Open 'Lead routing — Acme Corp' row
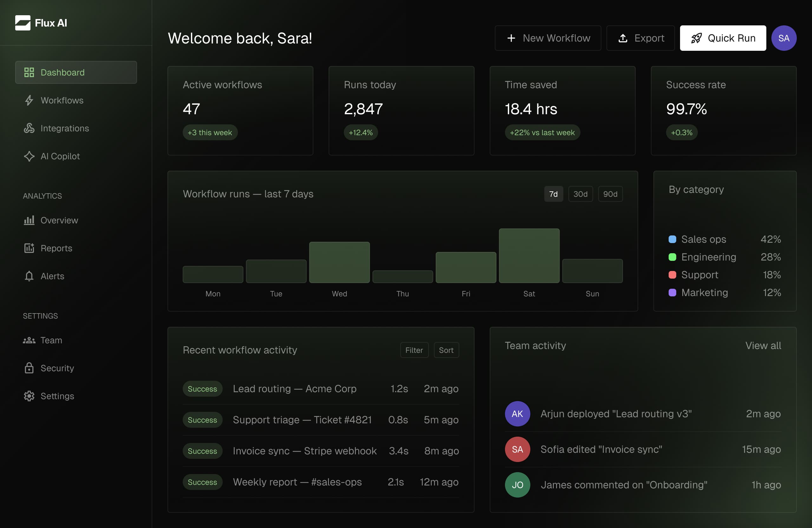 pos(321,389)
